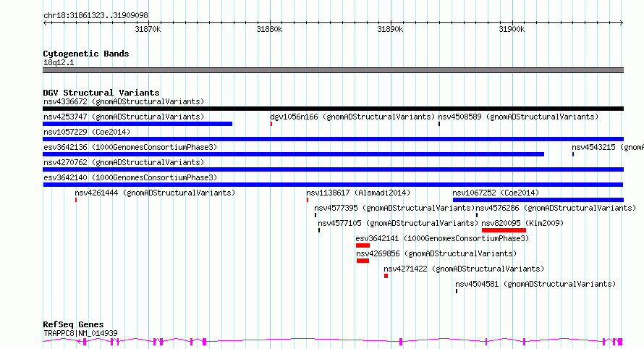Open esv3642141 1000Genomes label
Image resolution: width=644 pixels, height=349 pixels.
pyautogui.click(x=442, y=238)
